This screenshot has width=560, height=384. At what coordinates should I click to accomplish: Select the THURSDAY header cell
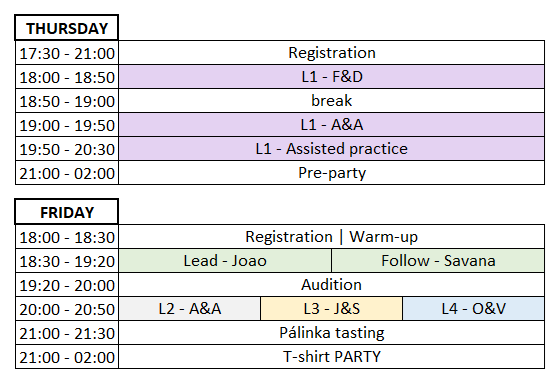pos(67,28)
